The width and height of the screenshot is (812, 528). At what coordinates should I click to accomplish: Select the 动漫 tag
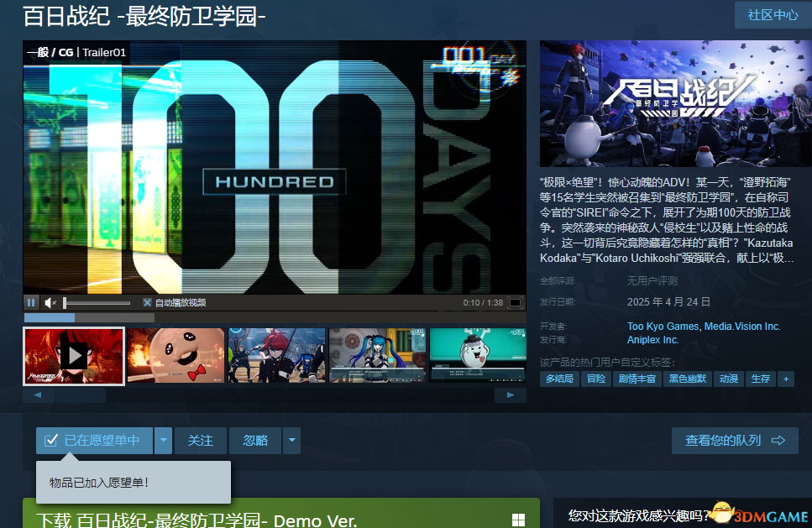729,379
